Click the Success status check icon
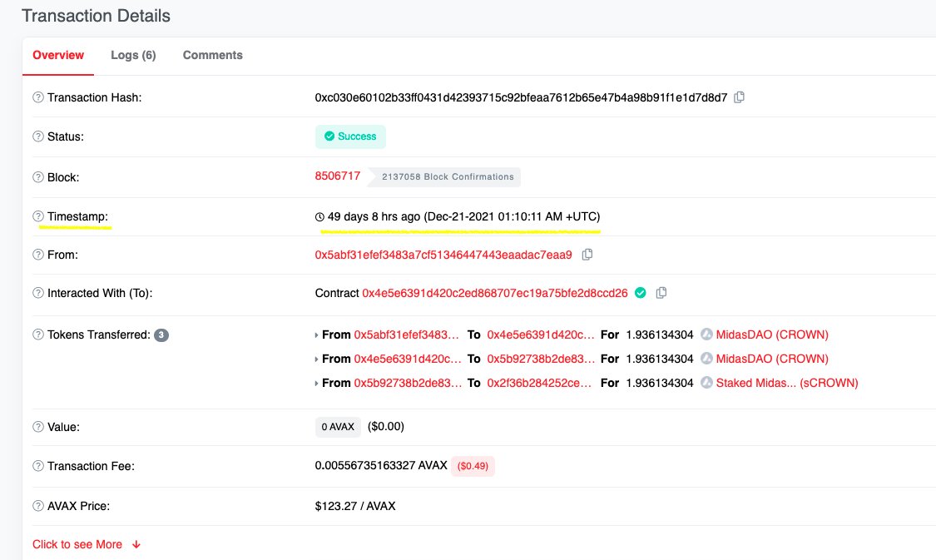 tap(329, 136)
